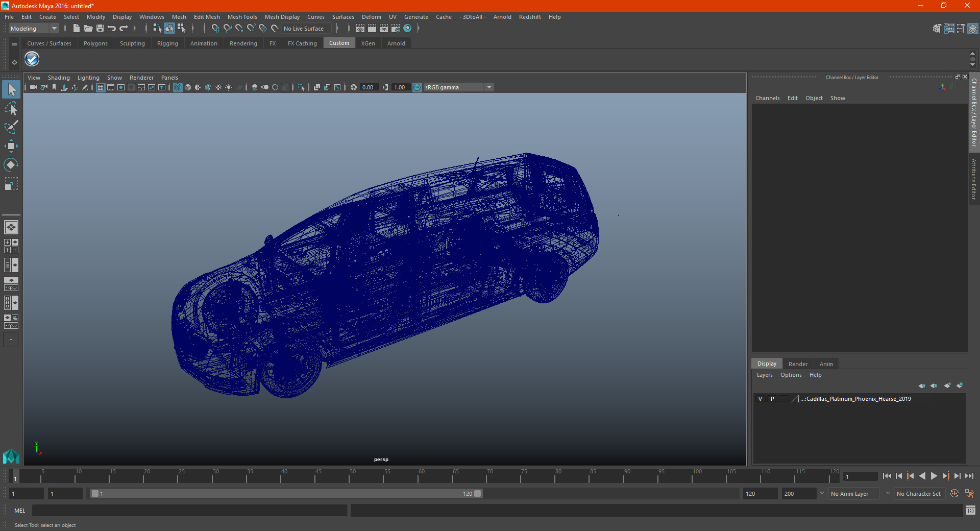Play animation forwards
This screenshot has height=531, width=980.
pyautogui.click(x=934, y=476)
